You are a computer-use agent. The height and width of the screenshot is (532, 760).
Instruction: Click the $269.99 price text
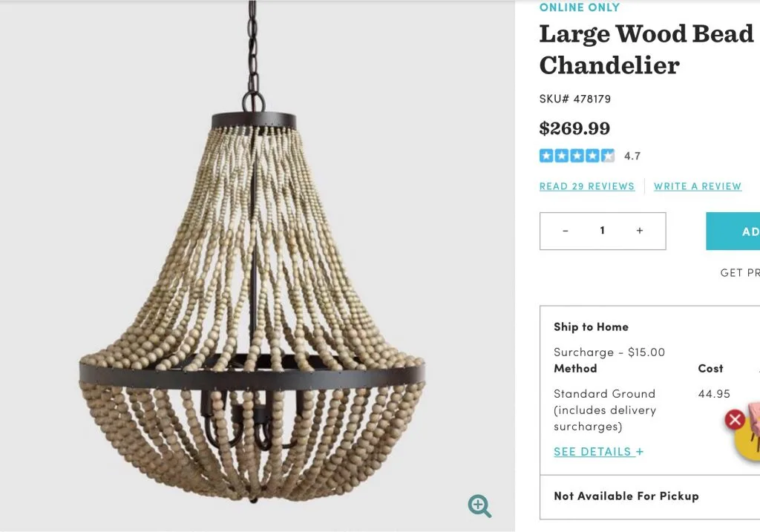tap(575, 128)
